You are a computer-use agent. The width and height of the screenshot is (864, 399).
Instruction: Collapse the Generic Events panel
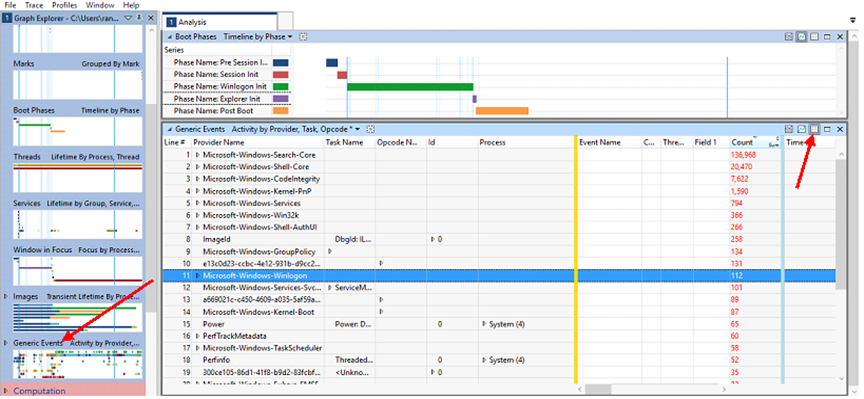click(x=169, y=129)
